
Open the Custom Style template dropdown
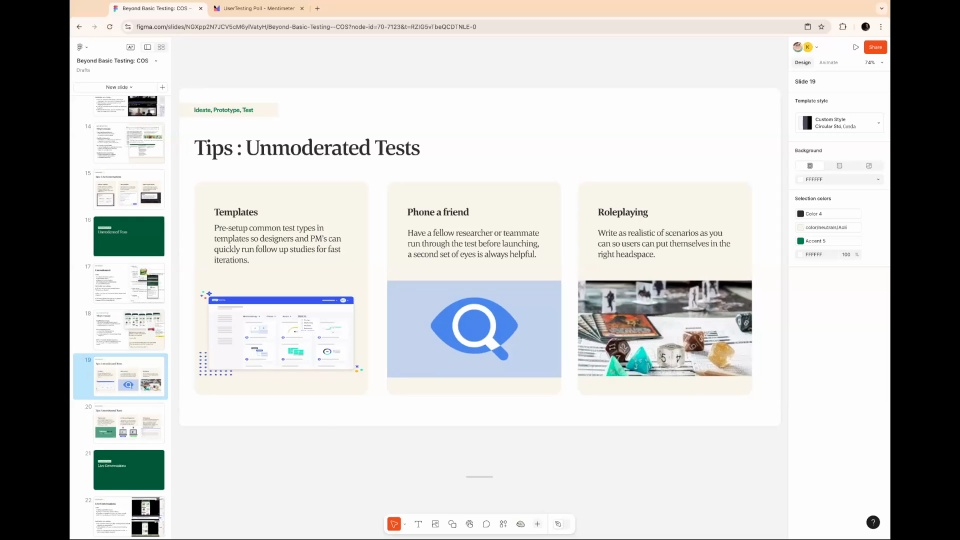pyautogui.click(x=839, y=122)
